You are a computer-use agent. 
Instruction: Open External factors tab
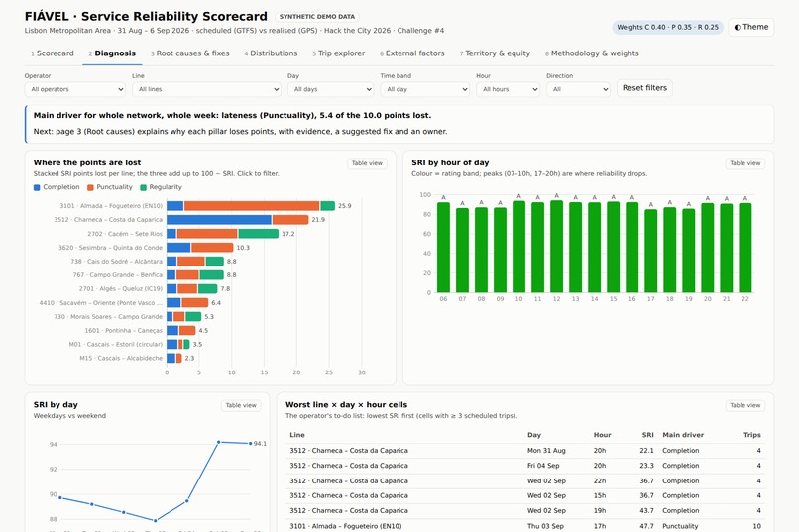pos(411,53)
